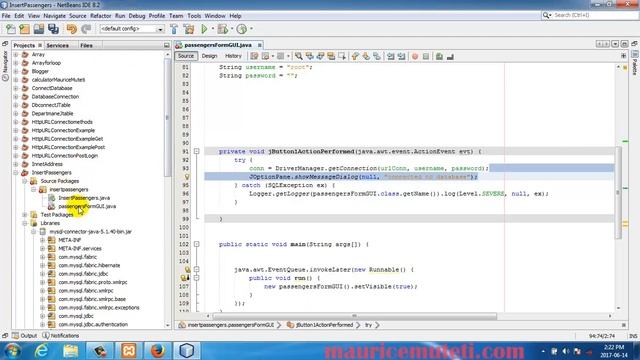Click the New Project toolbar icon
This screenshot has height=360, width=640.
point(24,29)
